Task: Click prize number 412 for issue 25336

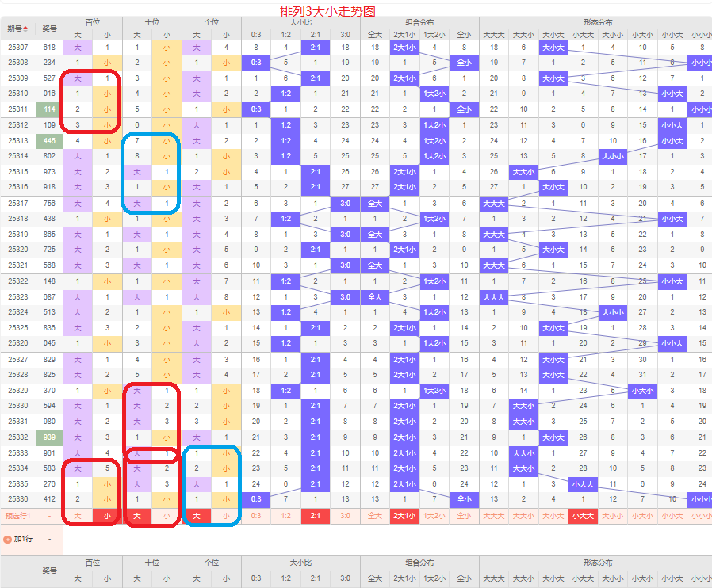Action: point(49,499)
